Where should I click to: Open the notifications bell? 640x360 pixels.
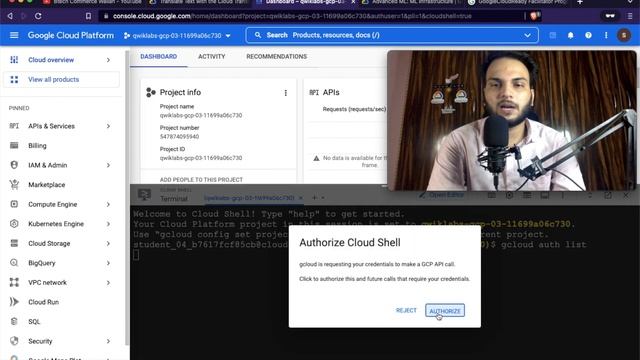point(570,36)
